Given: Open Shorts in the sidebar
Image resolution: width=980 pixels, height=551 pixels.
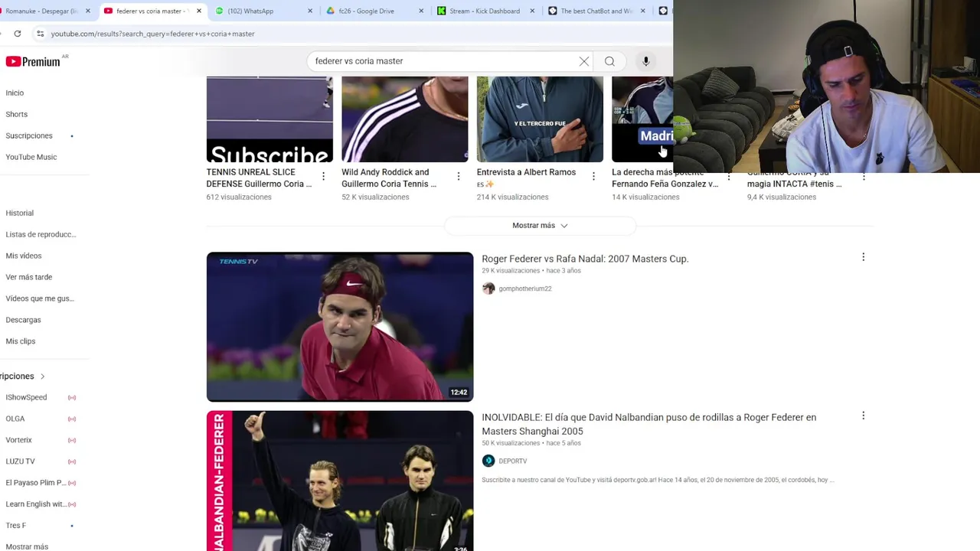Looking at the screenshot, I should tap(16, 114).
